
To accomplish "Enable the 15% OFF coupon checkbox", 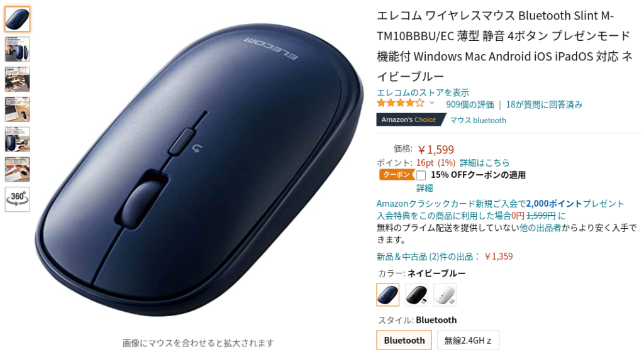I will tap(421, 175).
